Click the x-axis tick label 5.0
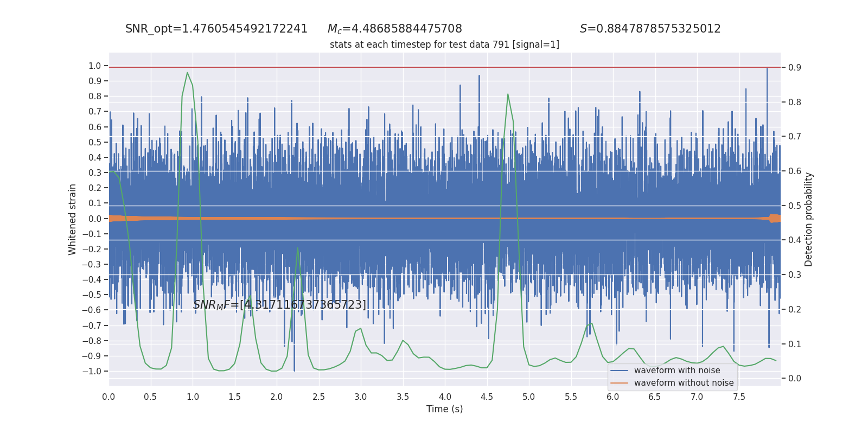Screen dimensions: 868x434 [x=529, y=397]
